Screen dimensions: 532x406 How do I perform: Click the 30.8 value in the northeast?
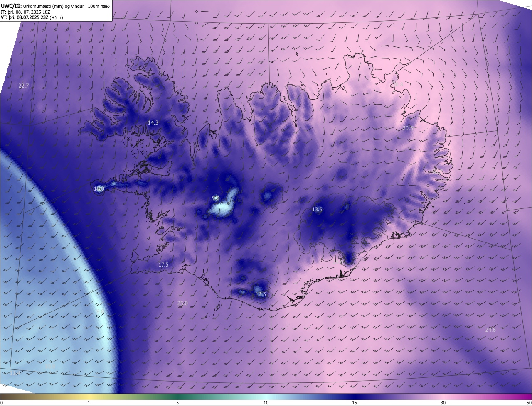pyautogui.click(x=398, y=84)
